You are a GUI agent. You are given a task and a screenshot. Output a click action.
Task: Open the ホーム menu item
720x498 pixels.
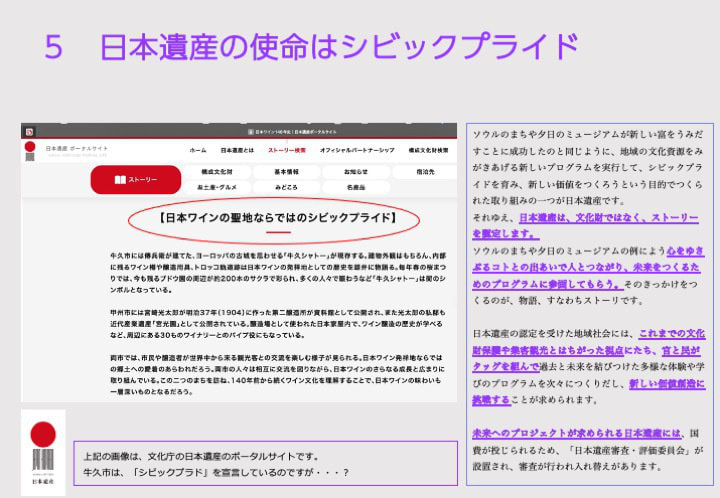point(198,150)
